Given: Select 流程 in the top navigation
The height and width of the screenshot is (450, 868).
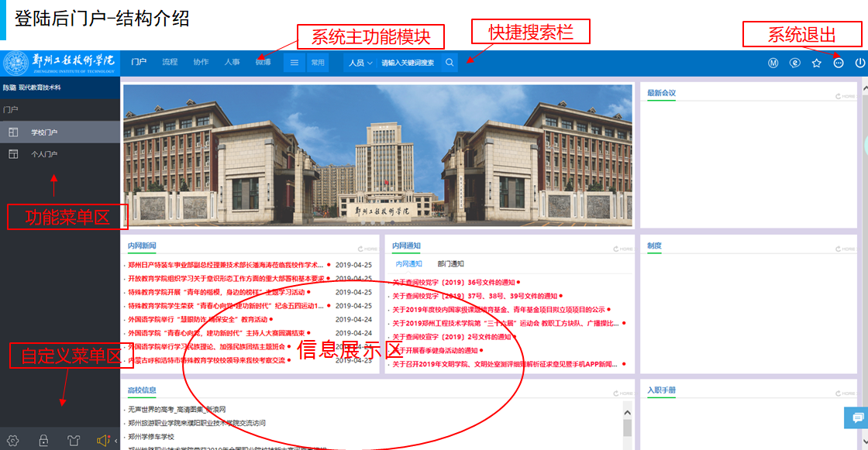Looking at the screenshot, I should [170, 62].
